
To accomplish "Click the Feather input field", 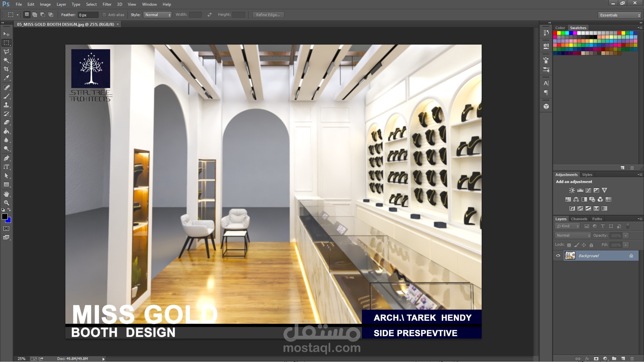I will tap(88, 15).
